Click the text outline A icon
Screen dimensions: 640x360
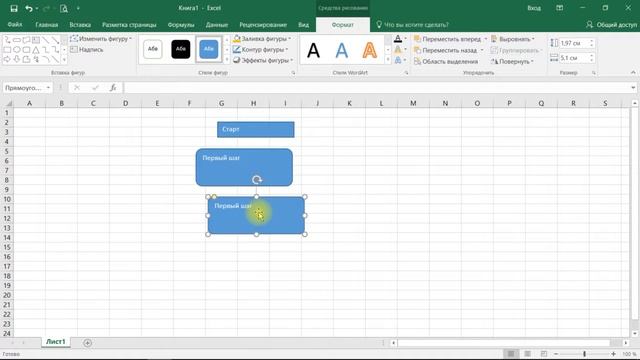point(398,49)
